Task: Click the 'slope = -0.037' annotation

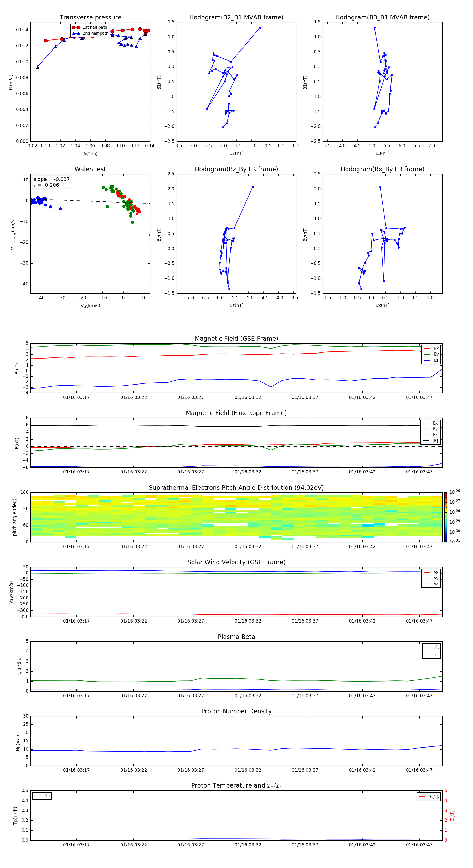Action: (x=52, y=179)
